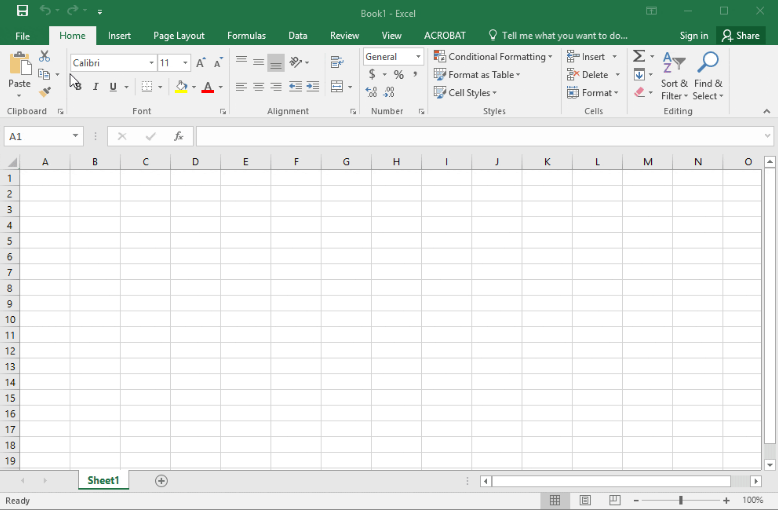Open the font size 11 dropdown
778x510 pixels.
185,63
